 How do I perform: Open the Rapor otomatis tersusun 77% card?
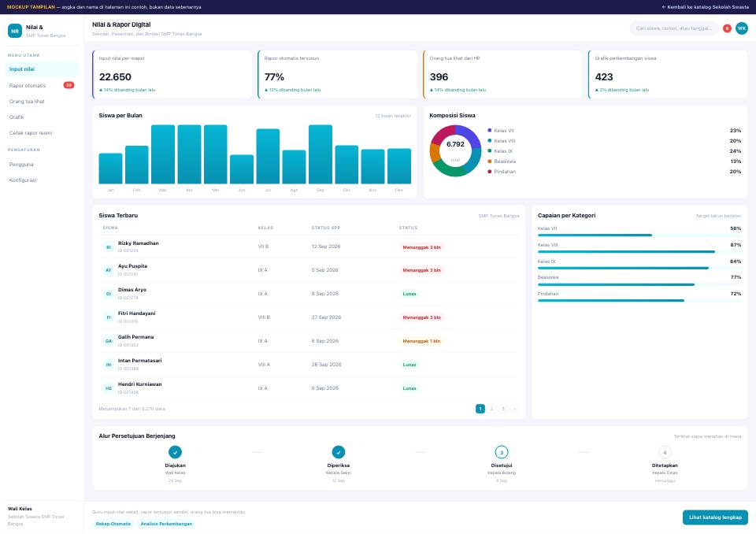click(338, 74)
